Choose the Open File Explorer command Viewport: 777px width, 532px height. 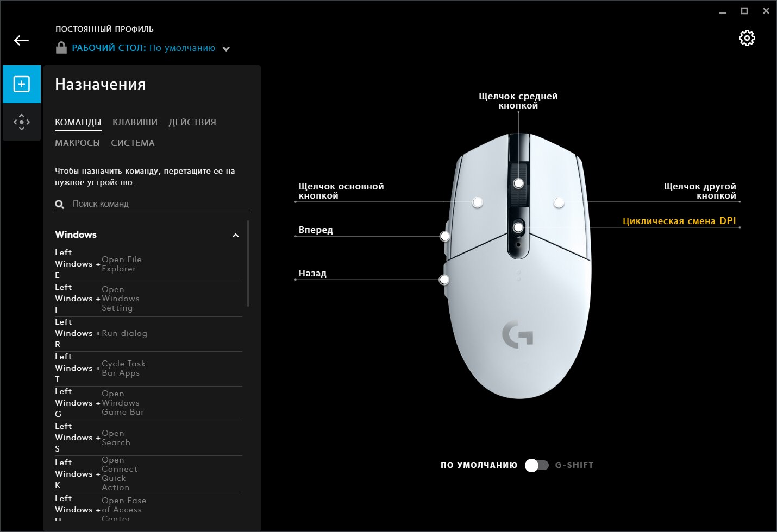pos(148,264)
